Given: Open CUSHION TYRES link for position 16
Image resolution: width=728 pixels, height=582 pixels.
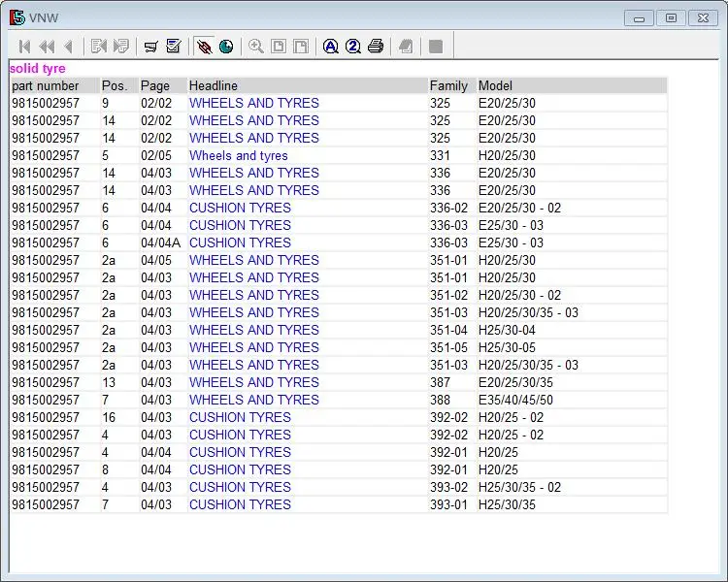Looking at the screenshot, I should pos(240,417).
